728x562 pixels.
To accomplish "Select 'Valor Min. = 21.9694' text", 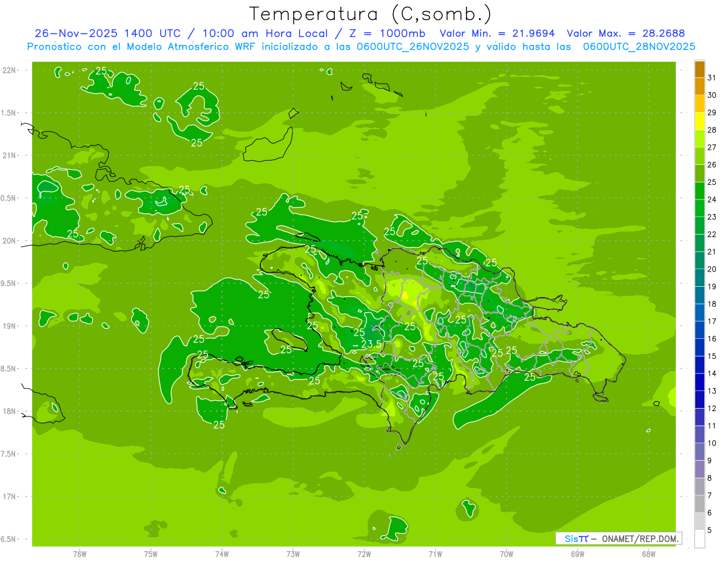I will coord(497,33).
